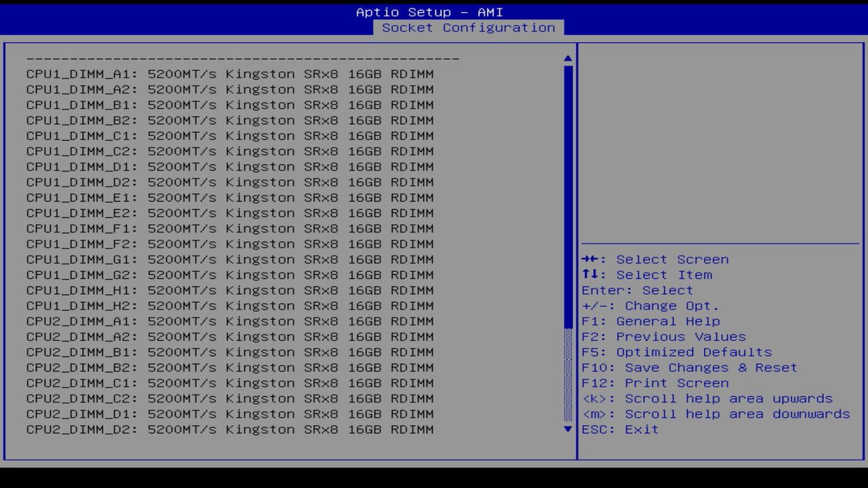The width and height of the screenshot is (868, 488).
Task: Select the CPU2_DIMM_B1 memory entry
Action: coord(229,352)
